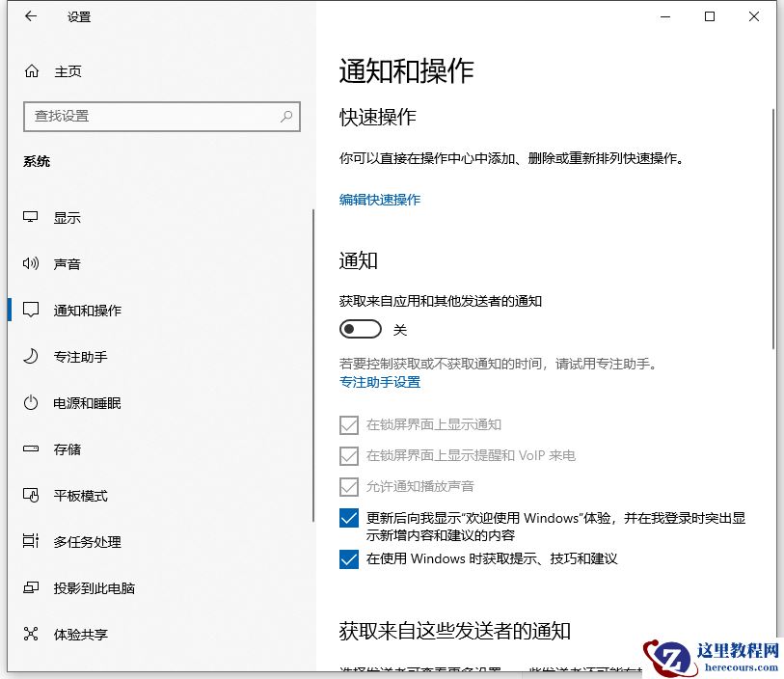
Task: Click the 多任务处理 (Multitasking) icon
Action: point(30,542)
